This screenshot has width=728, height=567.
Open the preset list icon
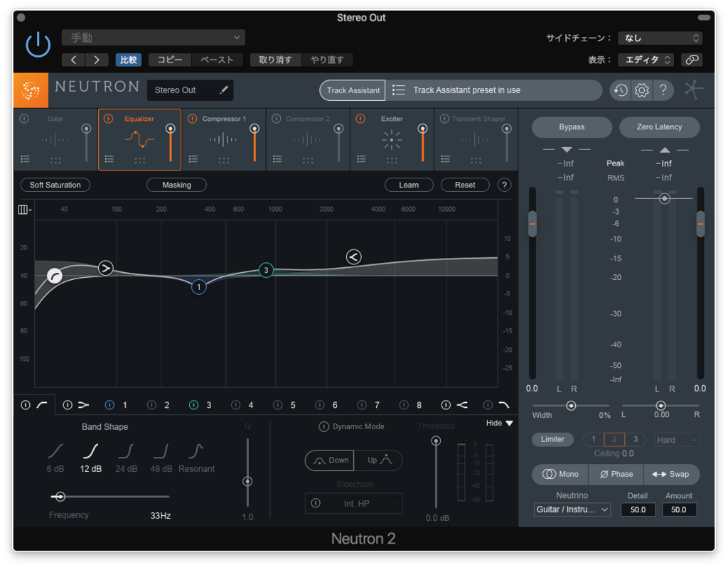pyautogui.click(x=398, y=90)
